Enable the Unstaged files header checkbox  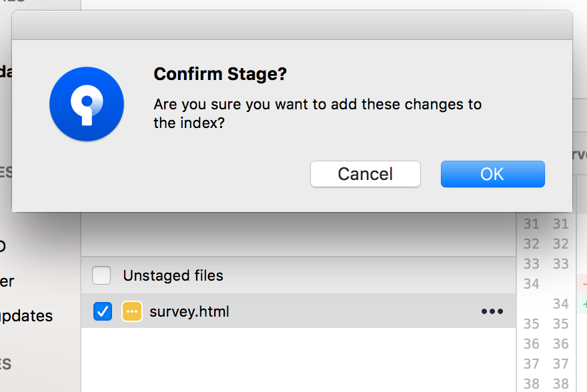(x=101, y=275)
